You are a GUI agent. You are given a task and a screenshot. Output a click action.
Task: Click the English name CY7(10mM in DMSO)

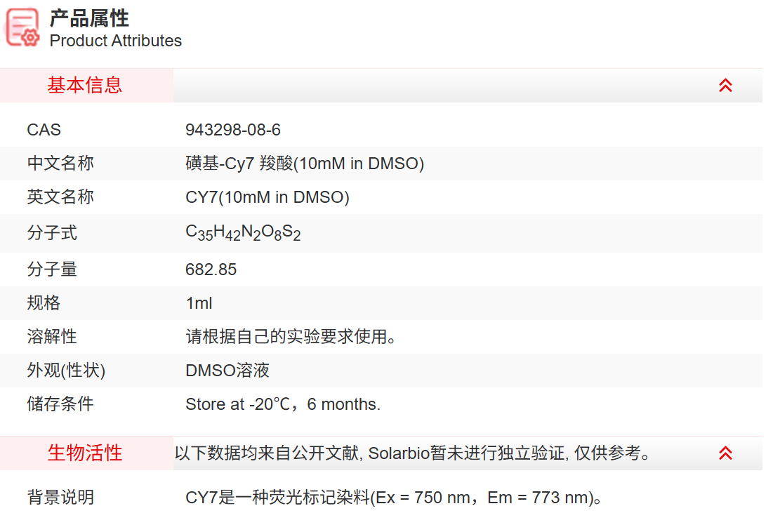(267, 197)
